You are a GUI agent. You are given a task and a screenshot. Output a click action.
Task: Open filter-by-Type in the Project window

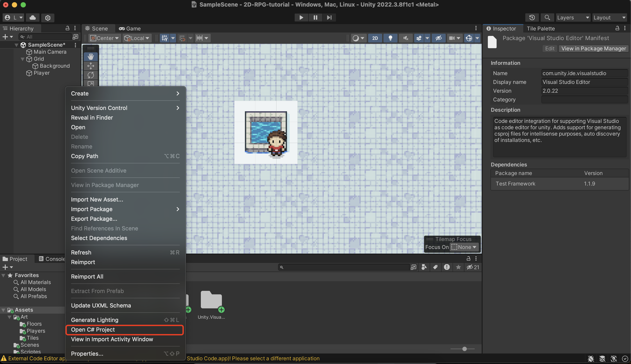pos(424,267)
